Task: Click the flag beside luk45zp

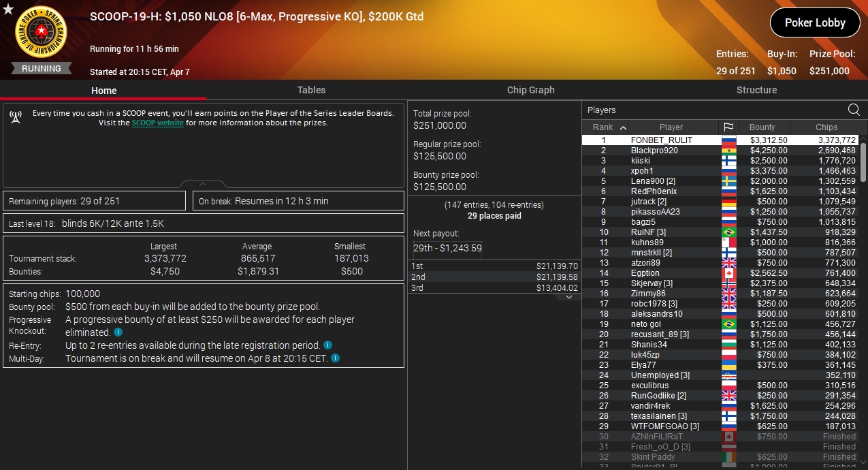Action: pos(728,355)
